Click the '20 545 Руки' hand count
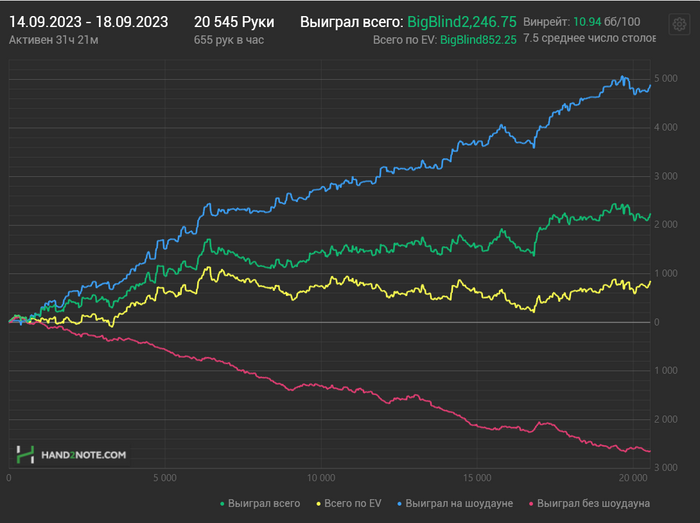The image size is (700, 523). click(x=234, y=22)
